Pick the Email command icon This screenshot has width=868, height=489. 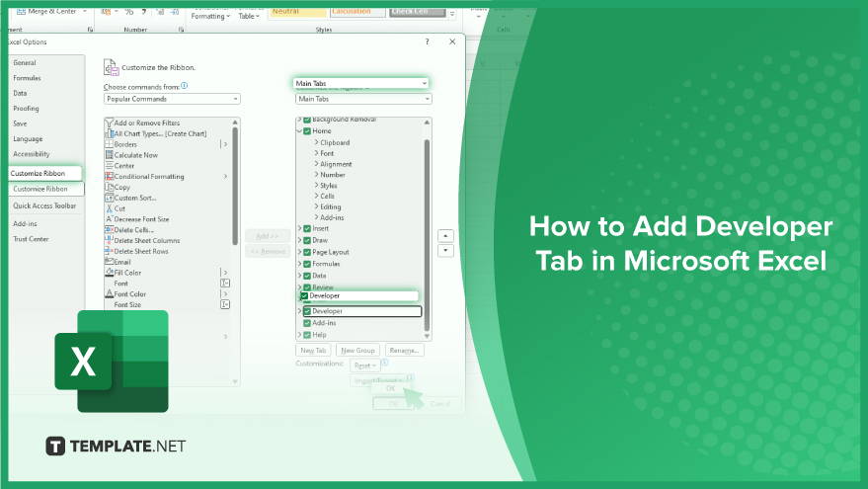point(109,262)
